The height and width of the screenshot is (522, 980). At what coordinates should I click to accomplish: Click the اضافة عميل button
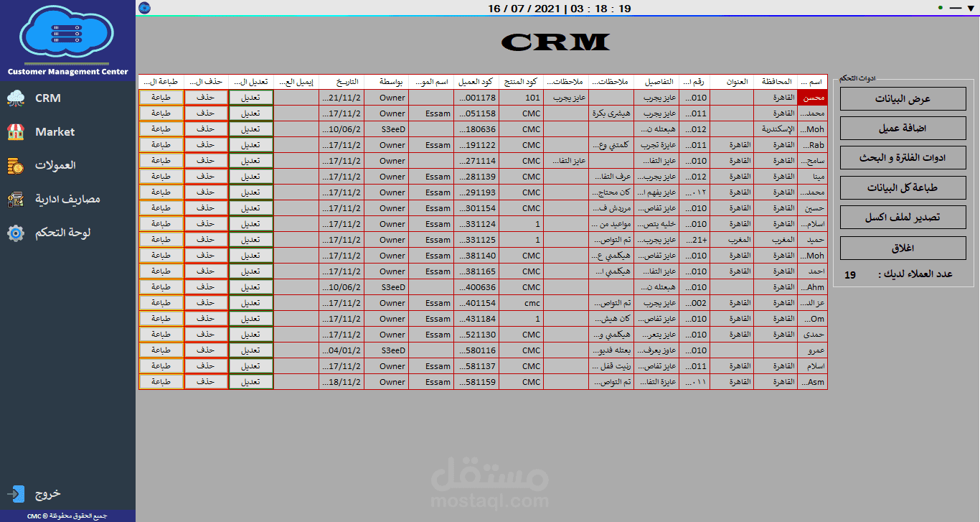[x=903, y=128]
